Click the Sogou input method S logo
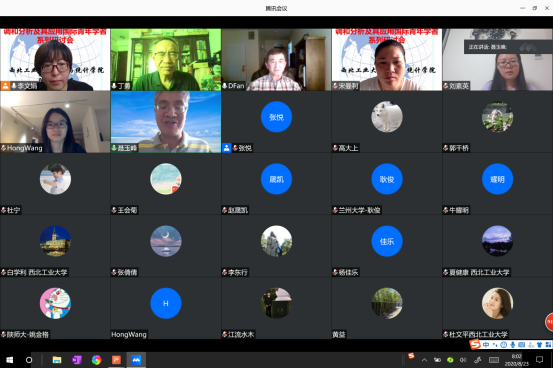The height and width of the screenshot is (369, 553). pyautogui.click(x=475, y=345)
